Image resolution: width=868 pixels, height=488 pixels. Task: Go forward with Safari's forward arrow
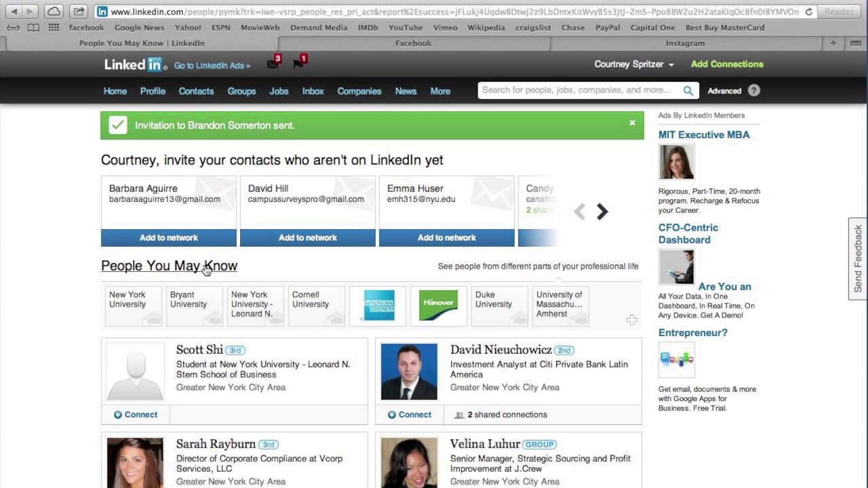(x=30, y=12)
